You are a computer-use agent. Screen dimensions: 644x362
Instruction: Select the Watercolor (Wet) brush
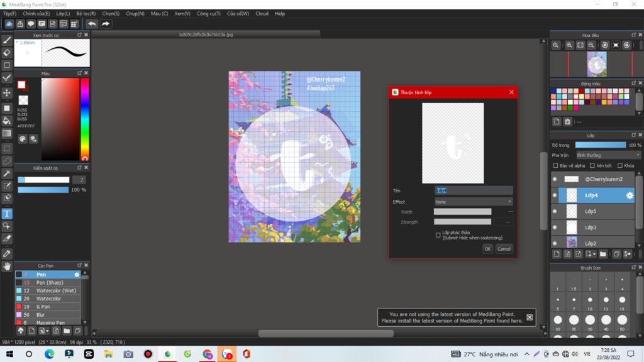(48, 290)
